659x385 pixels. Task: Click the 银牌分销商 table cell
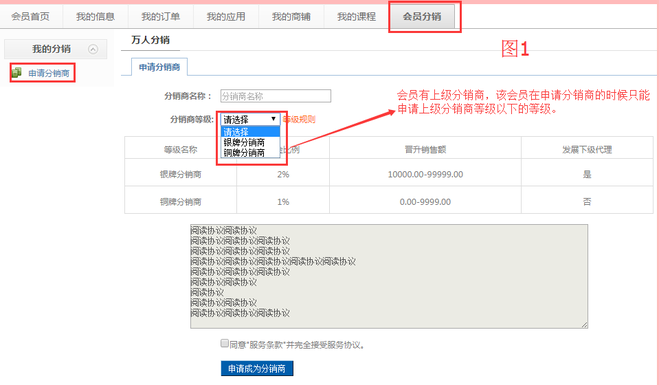180,174
